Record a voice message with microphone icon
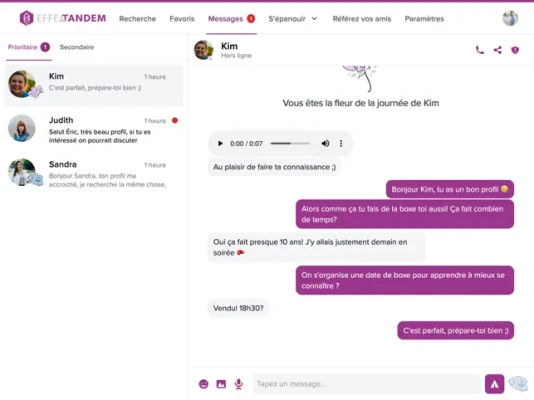The image size is (534, 400). tap(239, 384)
